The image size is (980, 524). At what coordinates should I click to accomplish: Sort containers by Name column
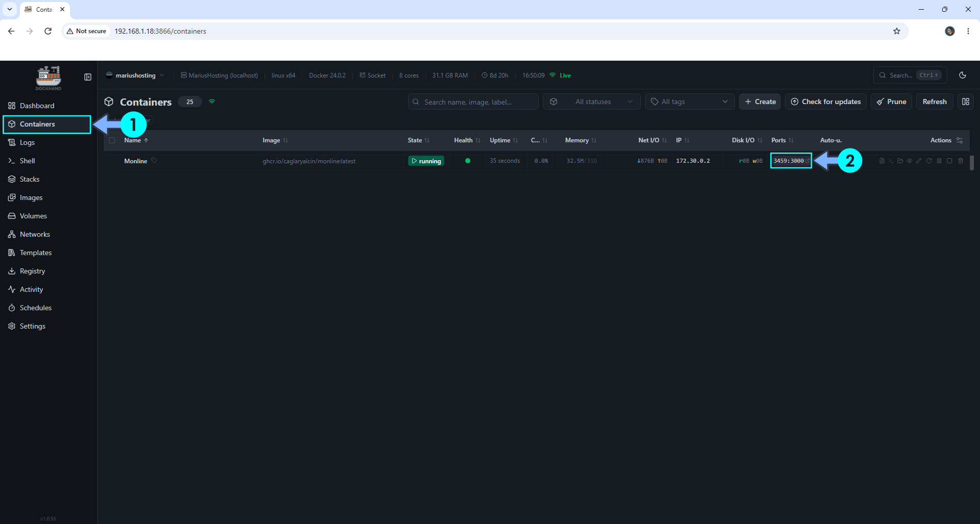[136, 140]
